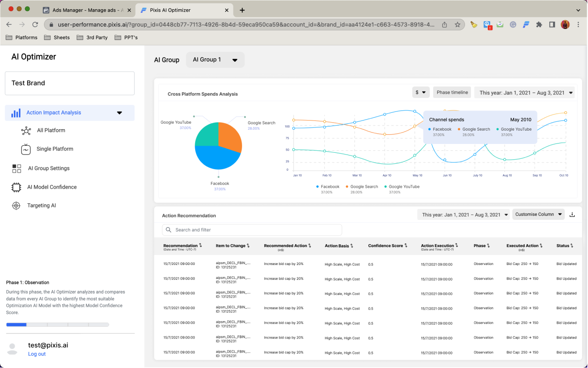588x368 pixels.
Task: Click the search magnifier icon
Action: point(169,230)
